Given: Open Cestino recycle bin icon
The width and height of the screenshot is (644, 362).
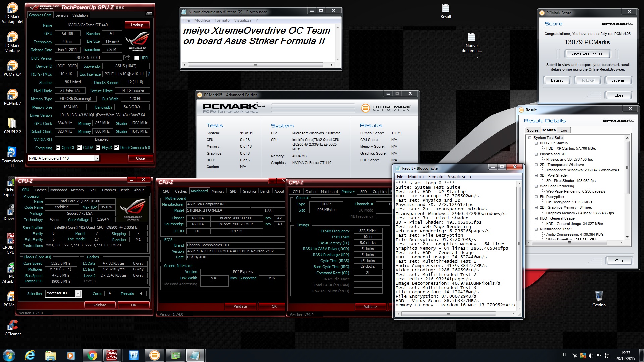Looking at the screenshot, I should 599,299.
